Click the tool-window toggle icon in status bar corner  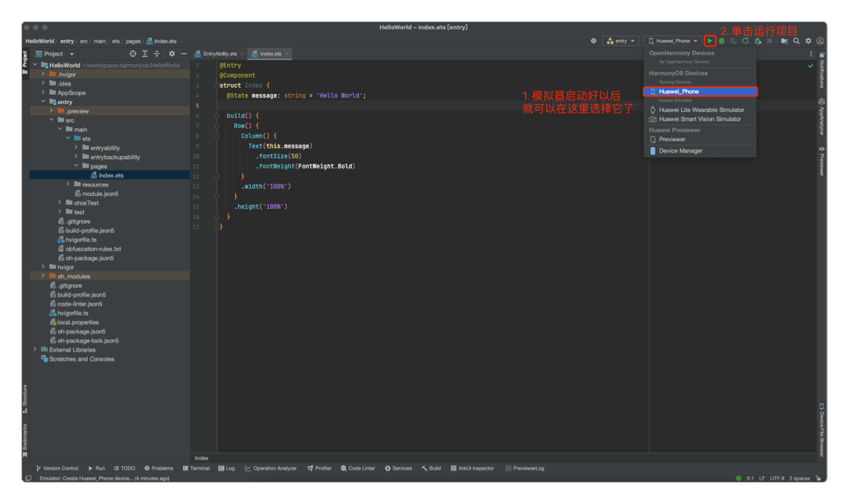[28, 478]
